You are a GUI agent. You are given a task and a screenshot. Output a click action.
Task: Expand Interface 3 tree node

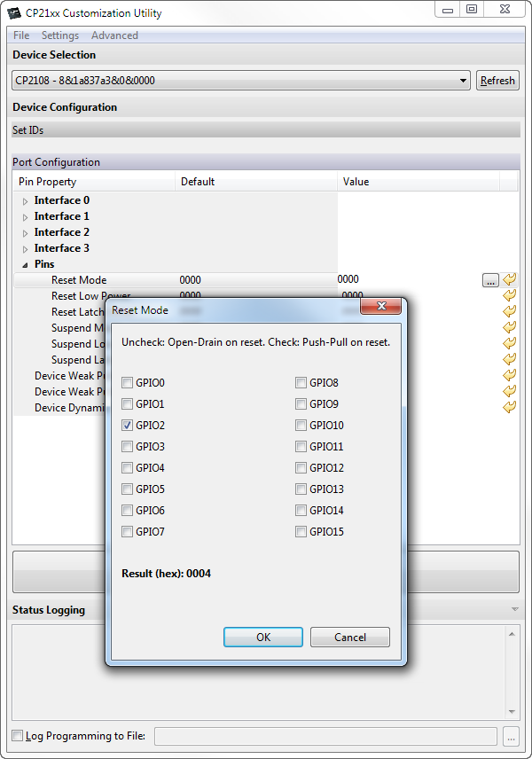25,249
